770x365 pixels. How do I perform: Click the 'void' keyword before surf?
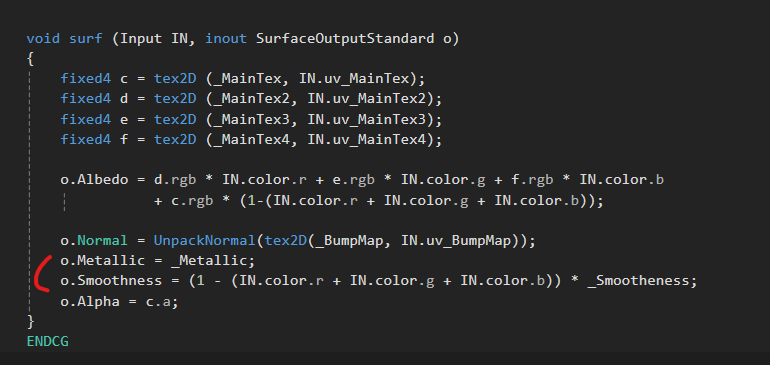coord(43,38)
